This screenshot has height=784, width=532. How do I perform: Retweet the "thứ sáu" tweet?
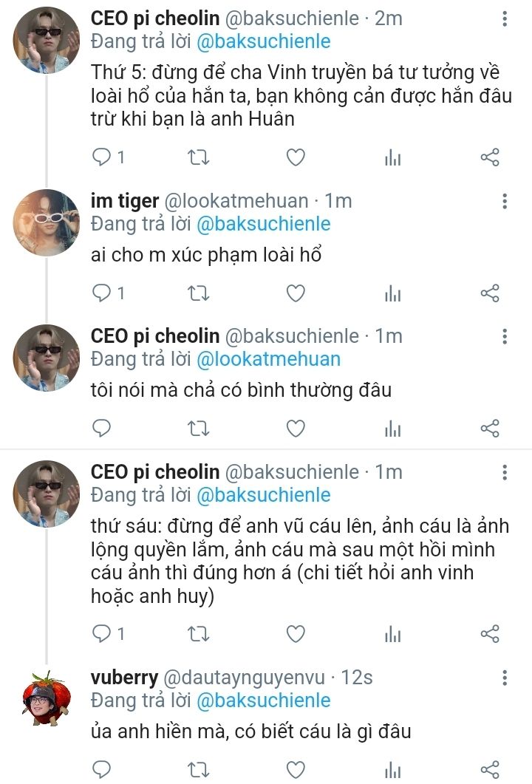199,633
